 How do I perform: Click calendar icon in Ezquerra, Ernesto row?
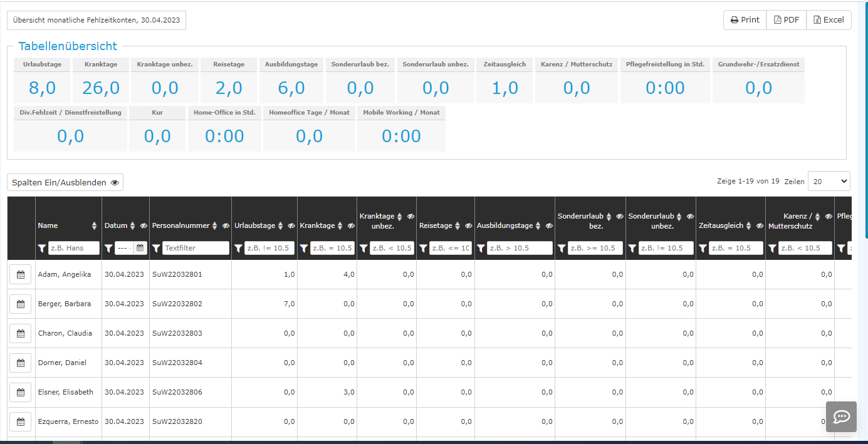point(20,421)
